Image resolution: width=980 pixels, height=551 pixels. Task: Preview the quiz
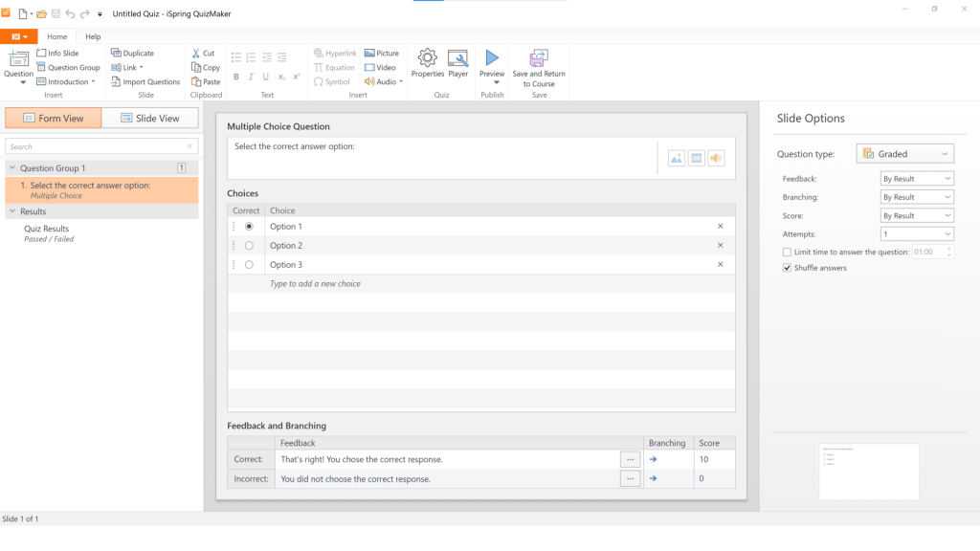pyautogui.click(x=491, y=65)
